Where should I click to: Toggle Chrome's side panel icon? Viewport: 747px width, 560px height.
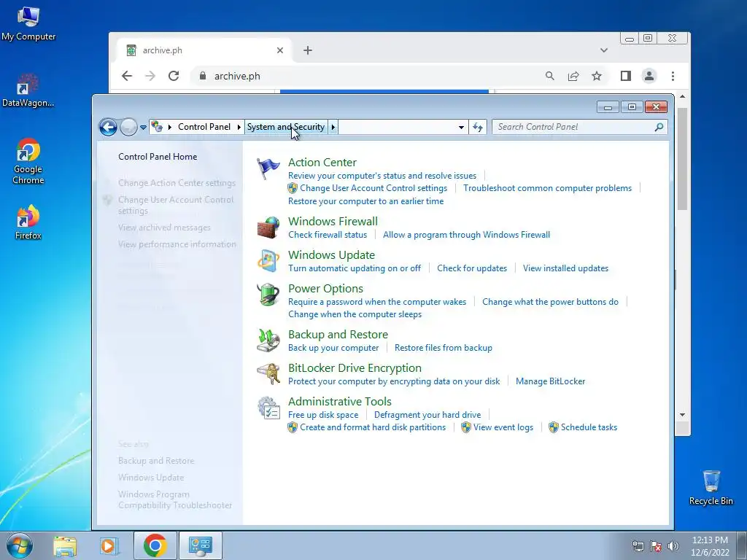625,76
